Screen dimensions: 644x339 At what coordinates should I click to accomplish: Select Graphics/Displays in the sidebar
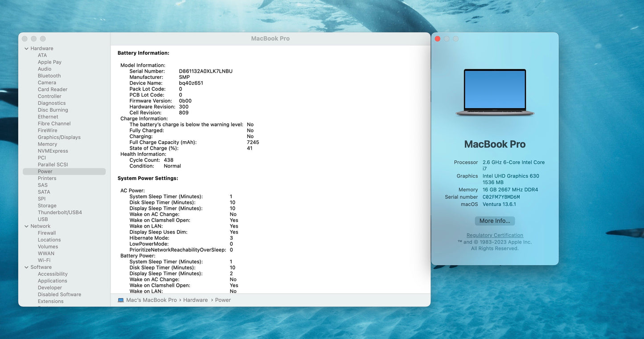click(x=59, y=137)
